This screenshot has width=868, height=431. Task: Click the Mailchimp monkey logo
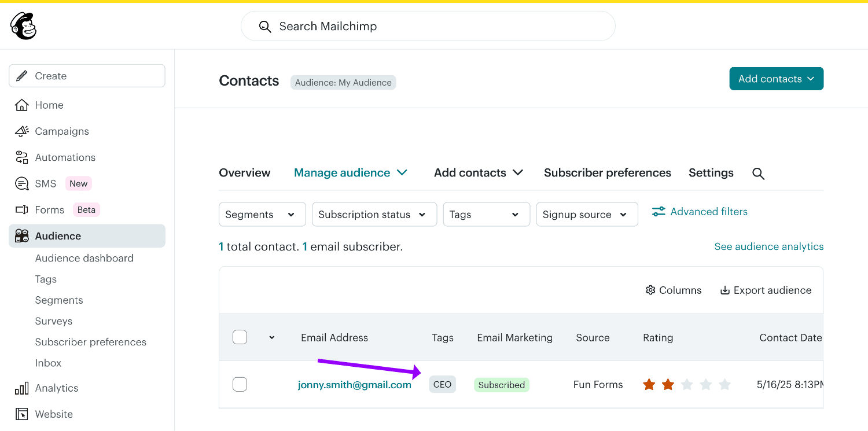pos(23,26)
